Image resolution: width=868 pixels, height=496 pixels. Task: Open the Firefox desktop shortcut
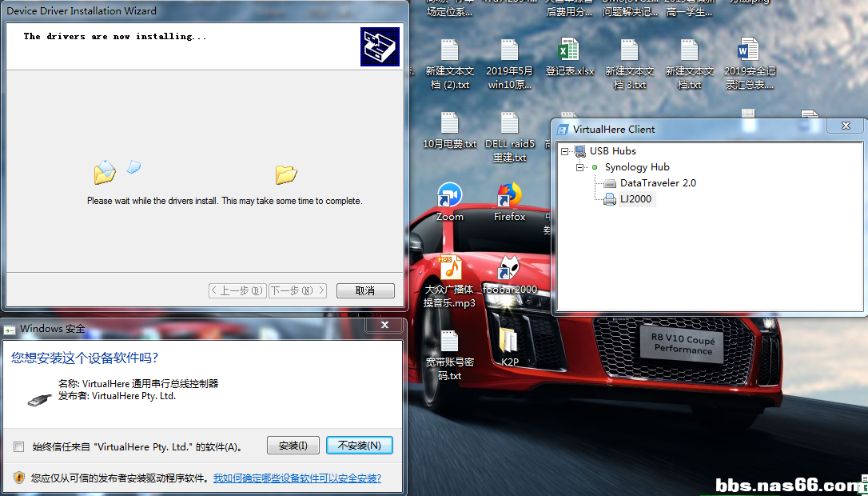click(509, 202)
